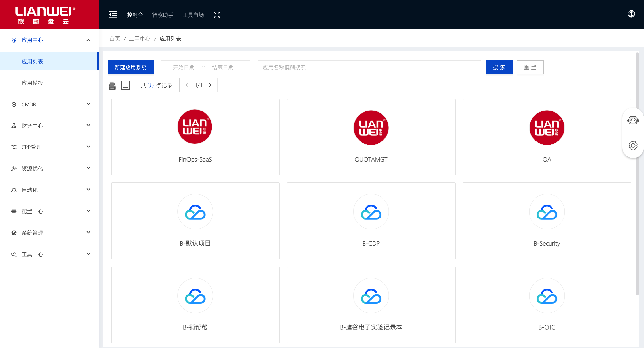Viewport: 644px width, 348px height.
Task: Click the B-OTC app name
Action: point(547,327)
